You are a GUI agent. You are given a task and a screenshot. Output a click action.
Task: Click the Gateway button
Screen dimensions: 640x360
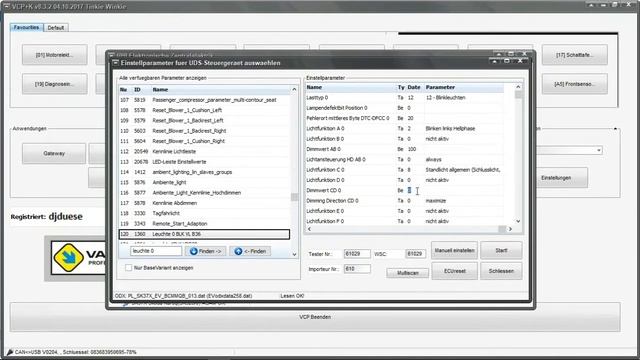(54, 153)
